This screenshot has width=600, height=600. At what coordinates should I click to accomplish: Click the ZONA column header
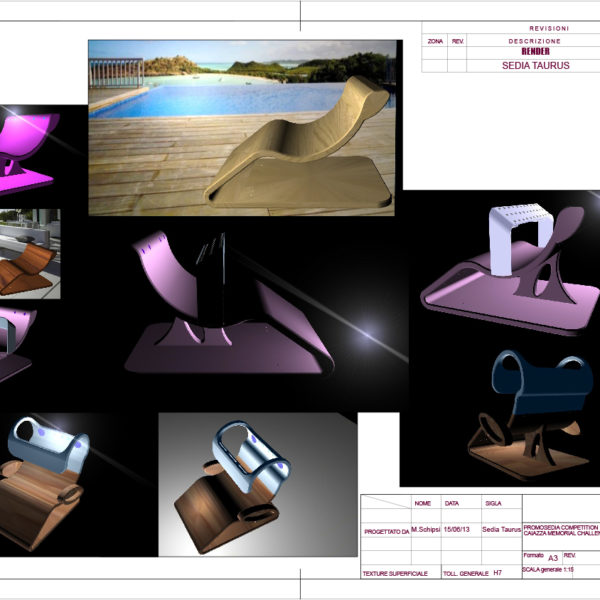[435, 41]
